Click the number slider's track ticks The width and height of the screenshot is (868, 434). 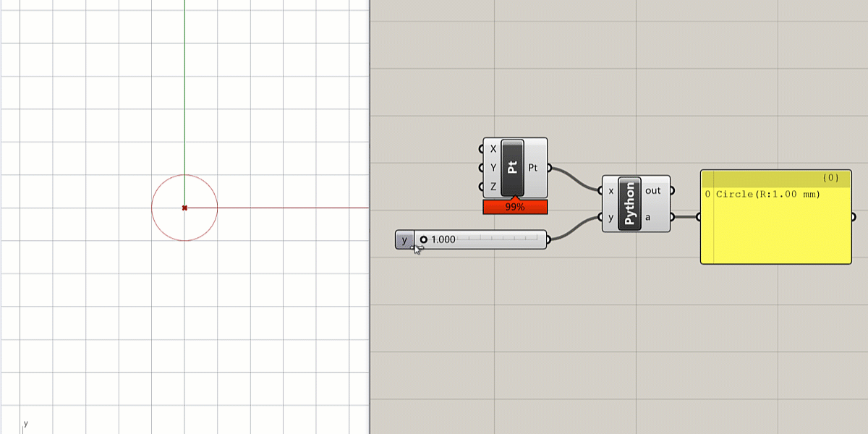pos(499,239)
